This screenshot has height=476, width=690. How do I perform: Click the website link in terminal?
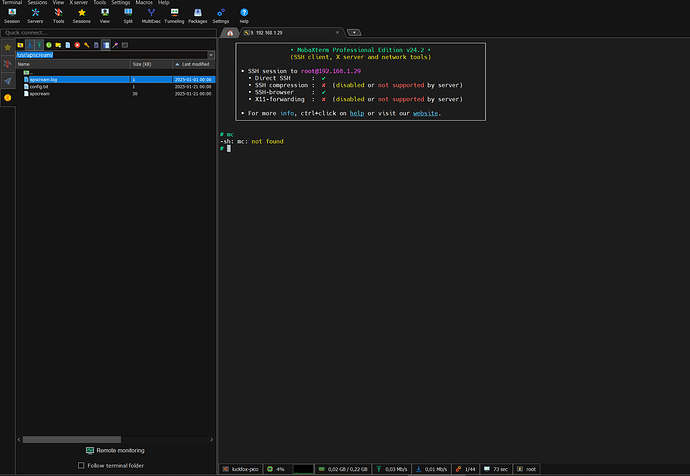pyautogui.click(x=425, y=113)
